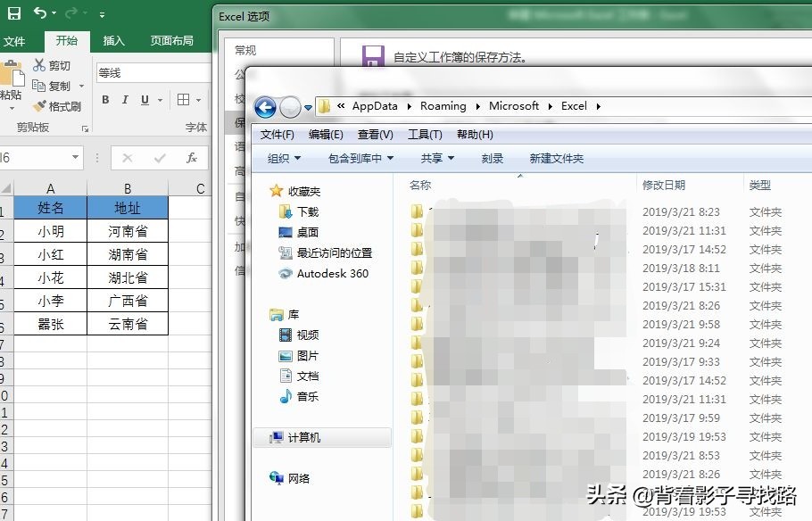Click the 等线 font name box
This screenshot has height=521, width=812.
pyautogui.click(x=153, y=73)
